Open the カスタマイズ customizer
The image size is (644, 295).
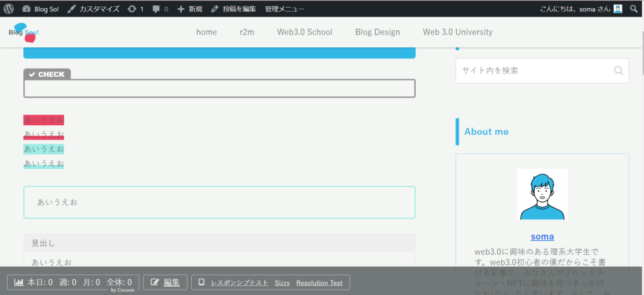tap(93, 9)
